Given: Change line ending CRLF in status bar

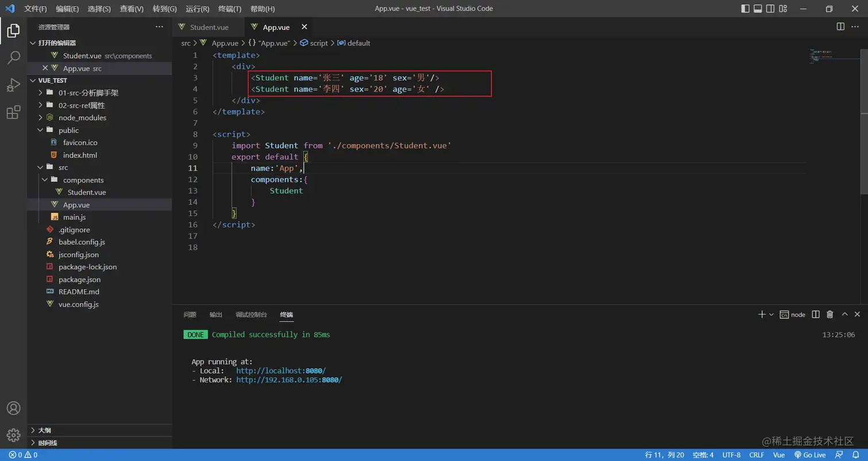Looking at the screenshot, I should click(x=757, y=455).
